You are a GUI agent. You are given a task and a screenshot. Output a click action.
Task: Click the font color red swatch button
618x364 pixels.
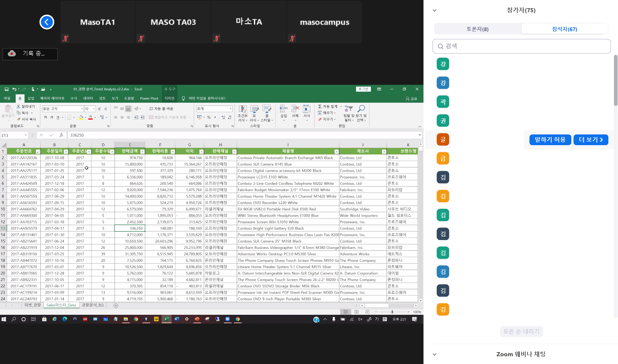[x=90, y=117]
